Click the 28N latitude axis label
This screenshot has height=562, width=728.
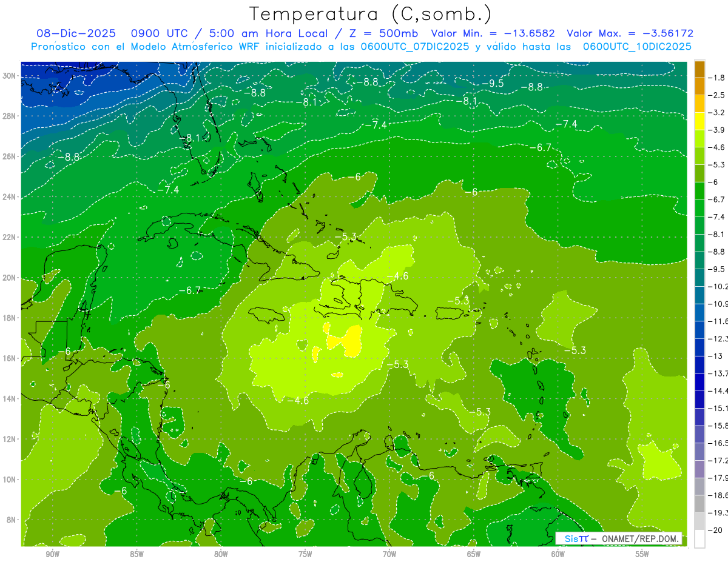(10, 116)
